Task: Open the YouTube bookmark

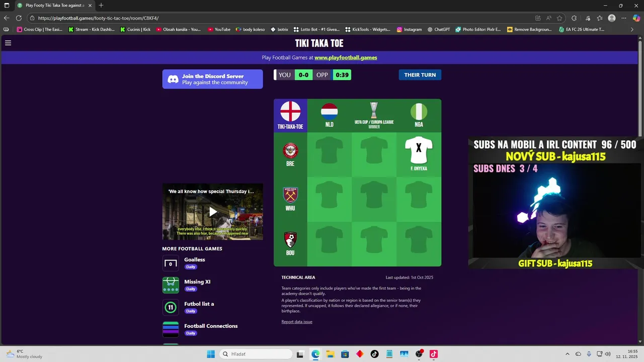Action: tap(219, 30)
